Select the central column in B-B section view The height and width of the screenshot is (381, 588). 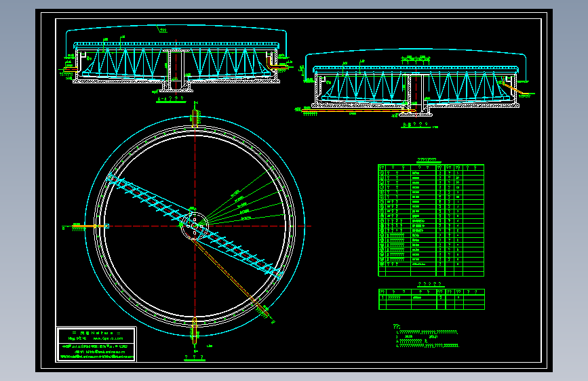click(x=416, y=93)
